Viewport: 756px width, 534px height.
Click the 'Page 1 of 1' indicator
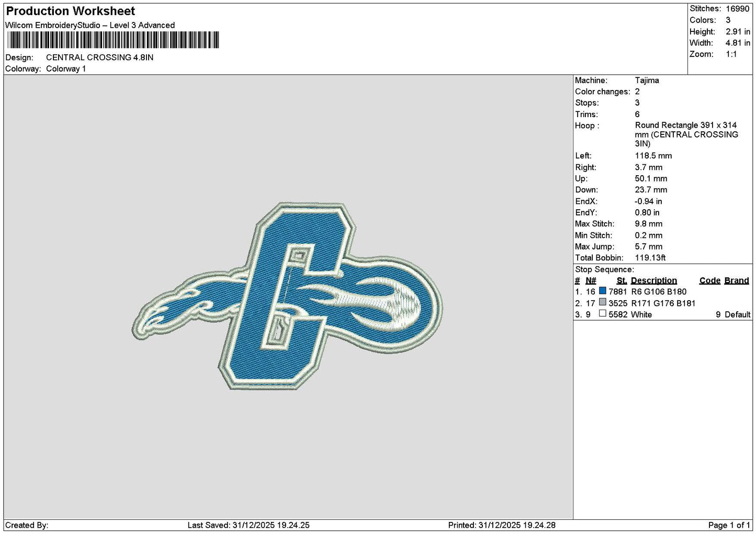tap(729, 525)
